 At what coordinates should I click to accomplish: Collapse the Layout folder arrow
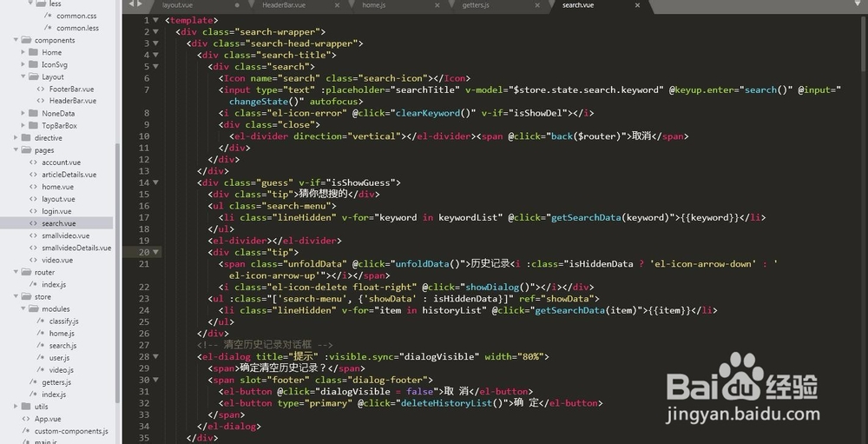pos(23,76)
